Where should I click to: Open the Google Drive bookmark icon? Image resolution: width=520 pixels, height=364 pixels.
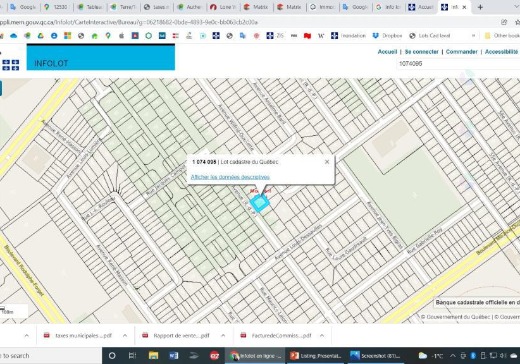coord(40,36)
